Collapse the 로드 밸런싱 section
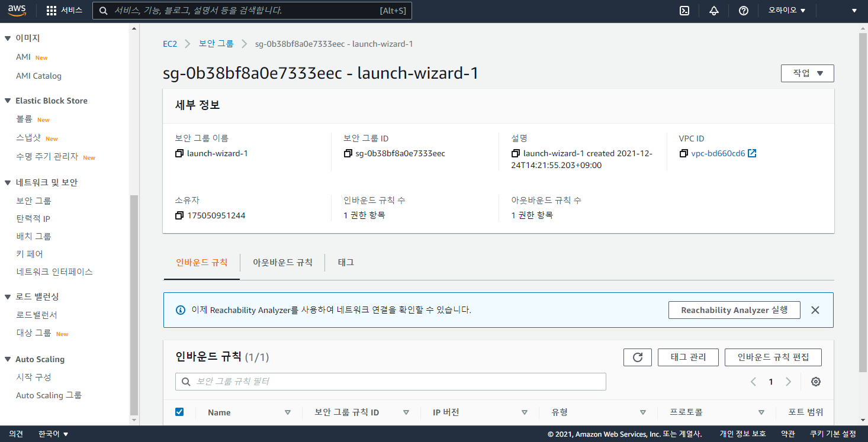The width and height of the screenshot is (868, 442). [x=8, y=297]
